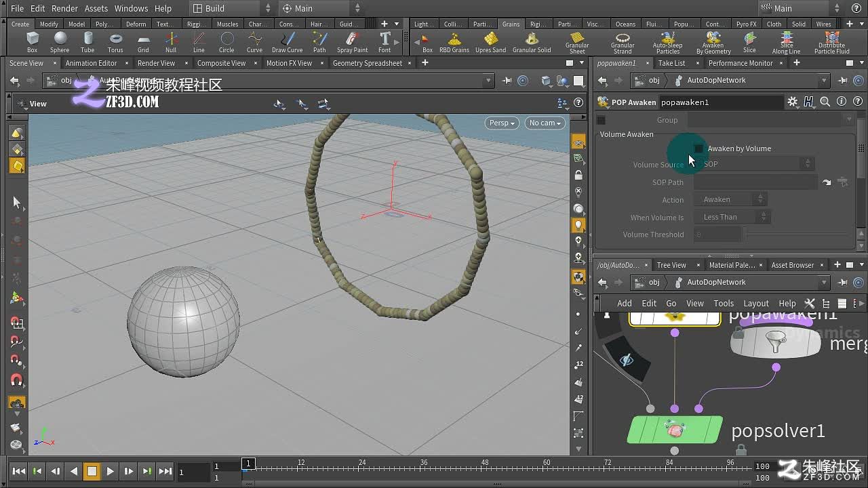Open the Render menu
The image size is (868, 488).
pos(65,8)
